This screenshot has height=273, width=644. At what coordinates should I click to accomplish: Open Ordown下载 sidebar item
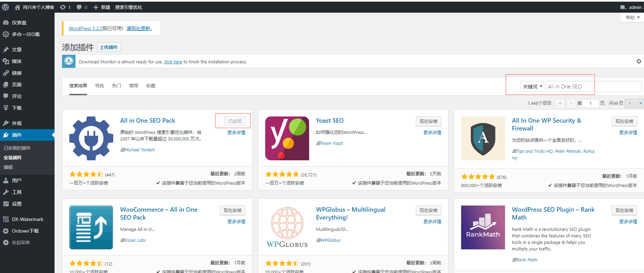[27, 231]
